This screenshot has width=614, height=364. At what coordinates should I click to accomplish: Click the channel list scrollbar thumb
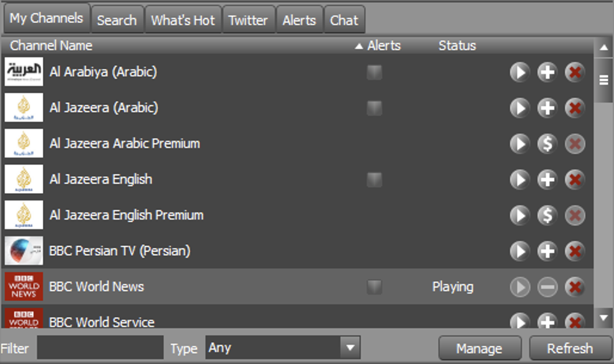pos(604,80)
